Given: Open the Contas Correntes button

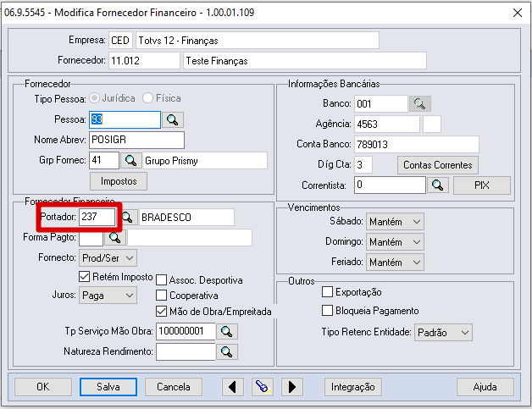Looking at the screenshot, I should point(438,165).
